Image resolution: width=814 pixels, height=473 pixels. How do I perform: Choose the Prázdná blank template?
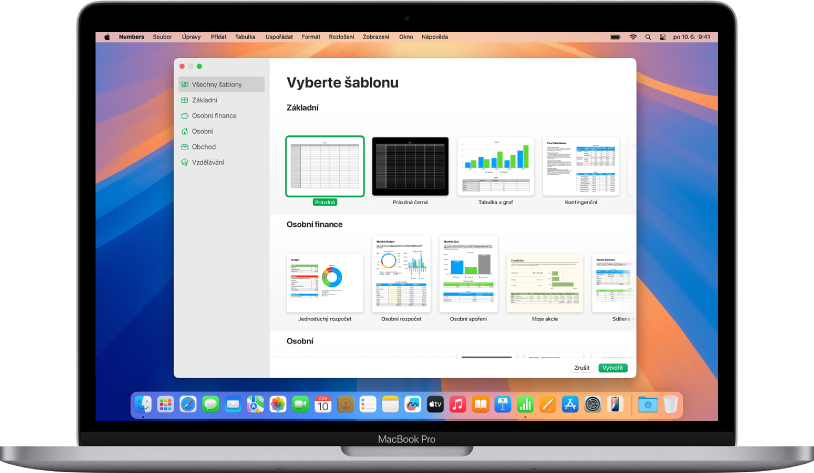coord(325,166)
